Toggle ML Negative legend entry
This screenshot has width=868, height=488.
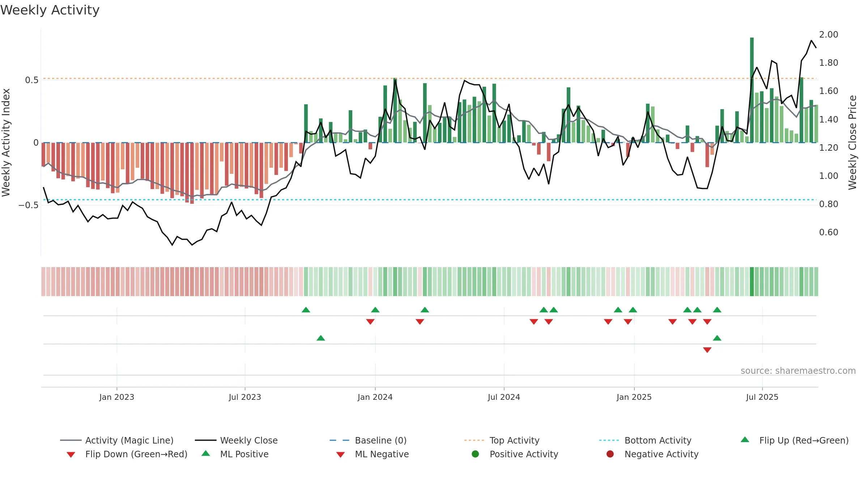click(373, 454)
